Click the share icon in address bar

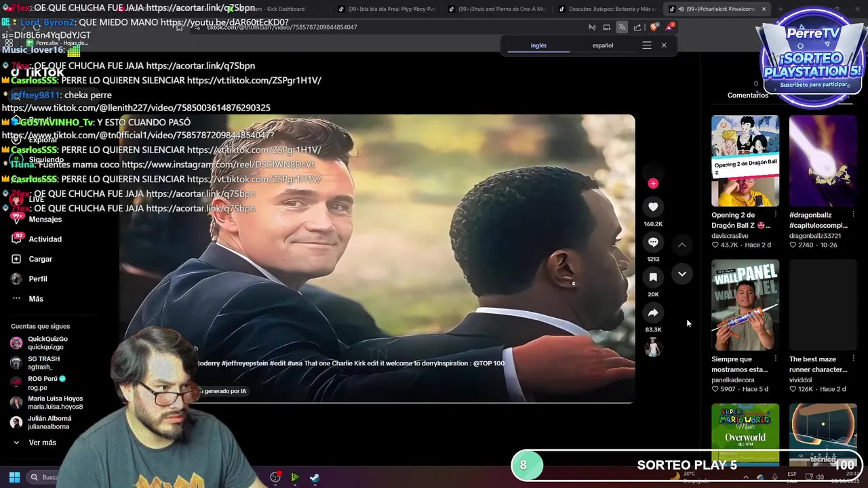coord(637,27)
